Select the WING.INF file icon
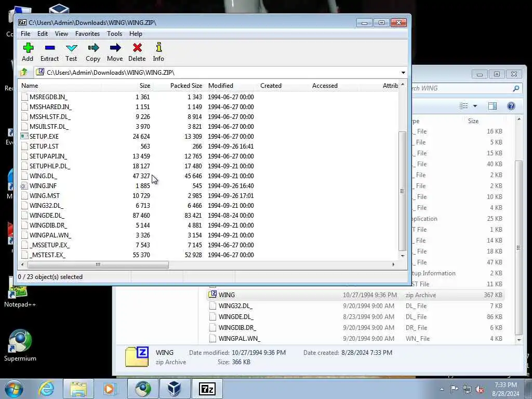 click(24, 185)
